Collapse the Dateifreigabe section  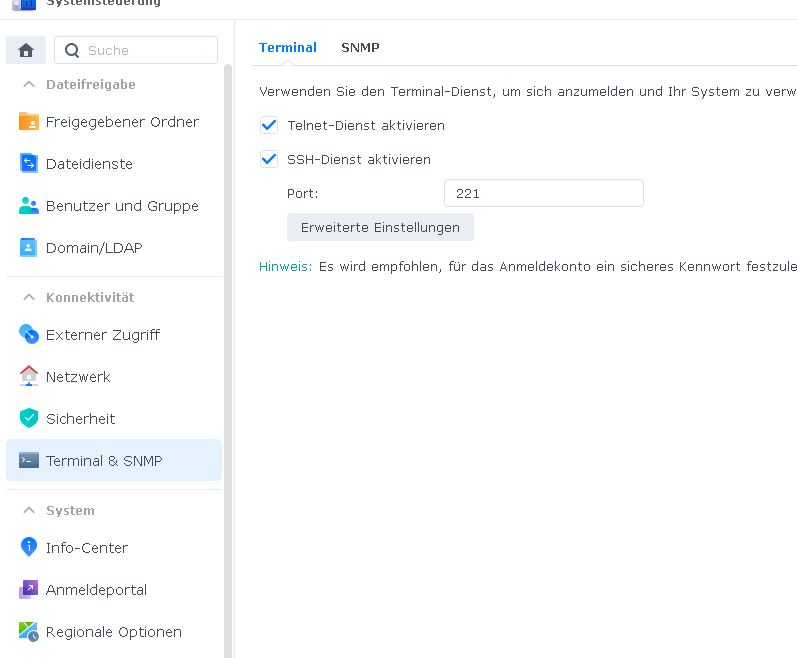click(27, 85)
